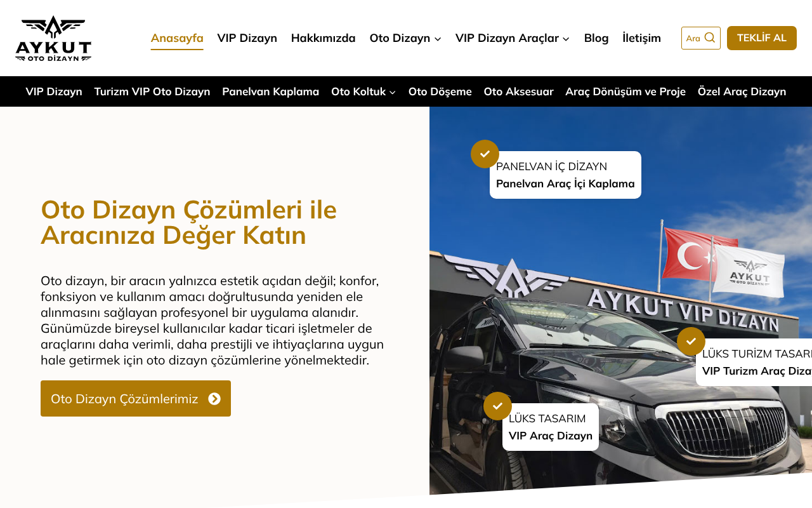Open the VIP Dizayn Araçlar menu item

point(507,38)
